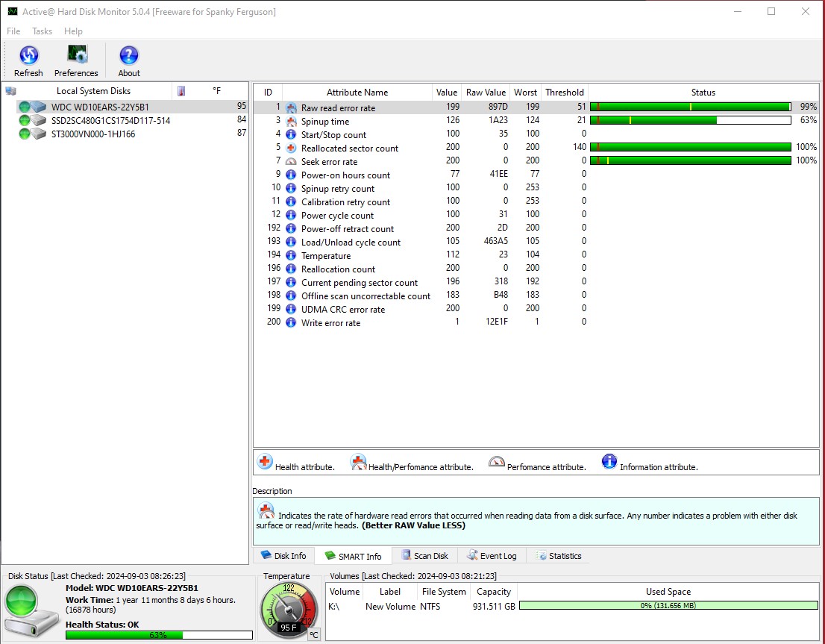Select the SSD2SC480G1CS1754D117-514 disk
The height and width of the screenshot is (644, 825).
pyautogui.click(x=110, y=120)
